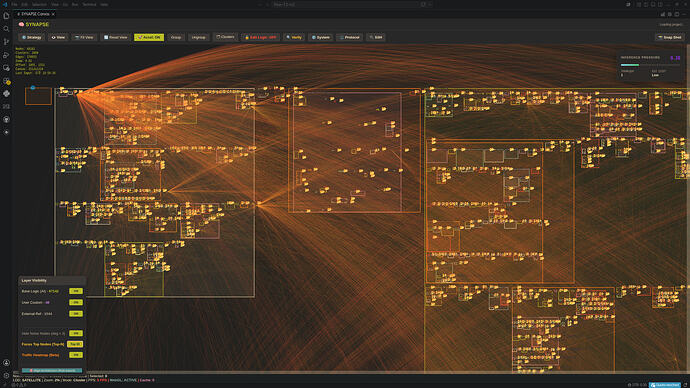This screenshot has width=690, height=388.
Task: Click the Snap Shot button
Action: (670, 37)
